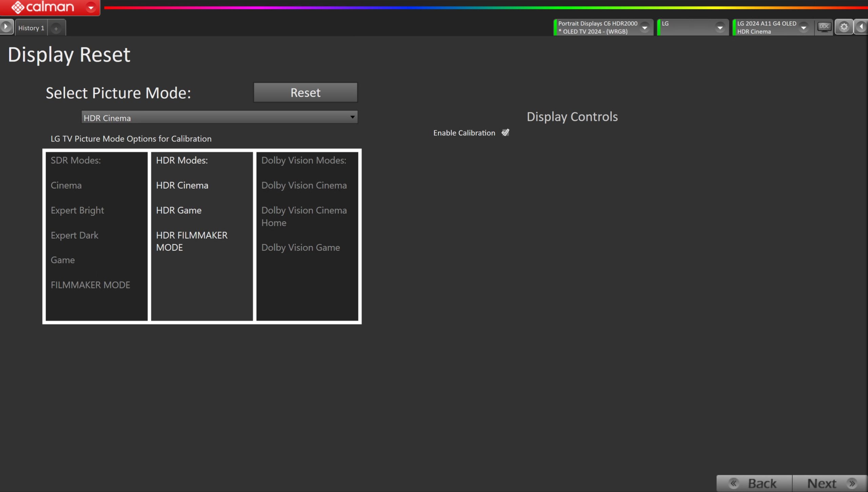Click the rainbow spectrum bar at top
The height and width of the screenshot is (492, 868).
tap(486, 7)
